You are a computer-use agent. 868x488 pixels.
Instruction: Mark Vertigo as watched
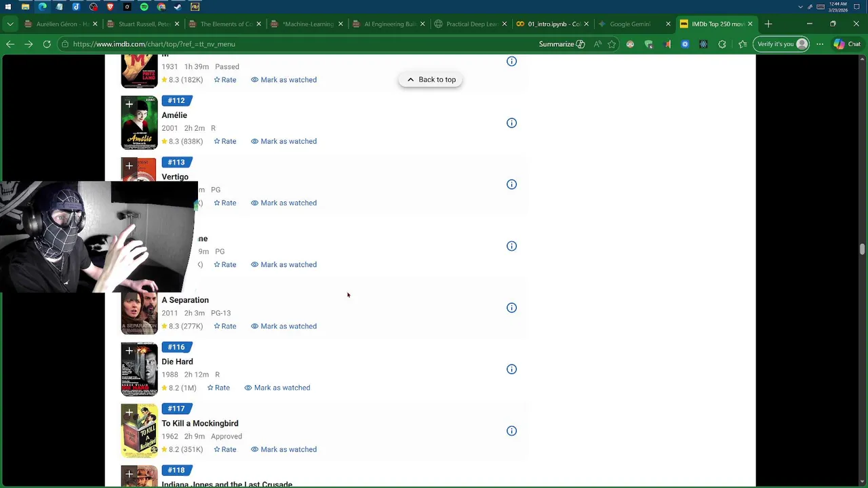pyautogui.click(x=283, y=203)
